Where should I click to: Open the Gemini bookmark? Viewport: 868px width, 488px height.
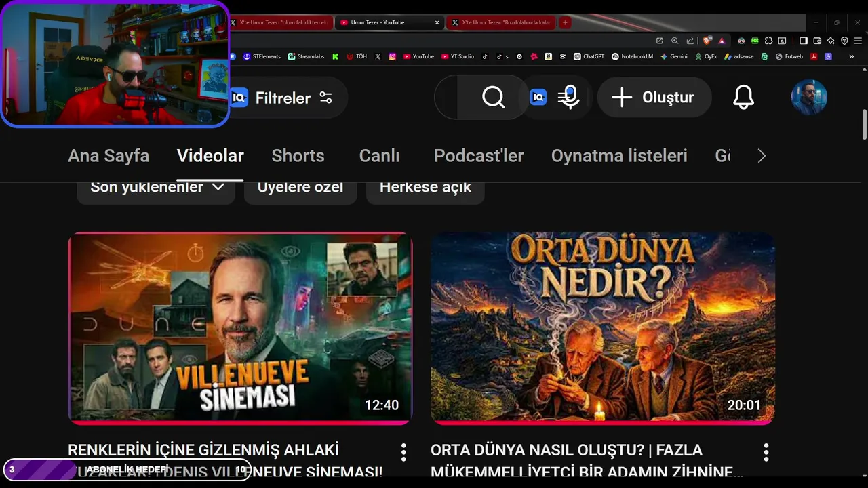673,56
